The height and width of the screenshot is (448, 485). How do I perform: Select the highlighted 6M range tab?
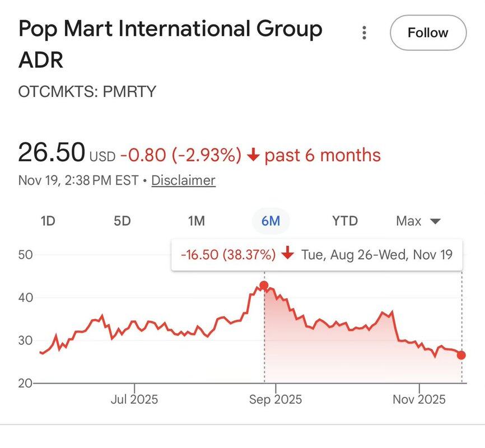coord(271,221)
